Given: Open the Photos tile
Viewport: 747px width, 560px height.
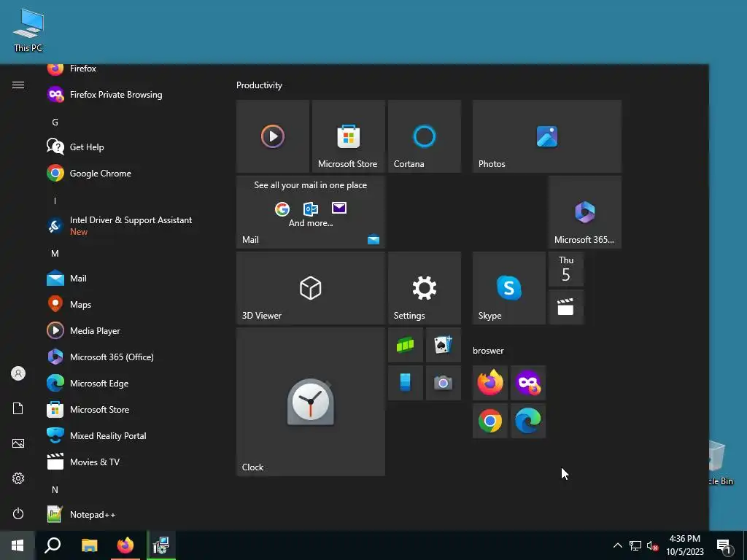Looking at the screenshot, I should [547, 136].
